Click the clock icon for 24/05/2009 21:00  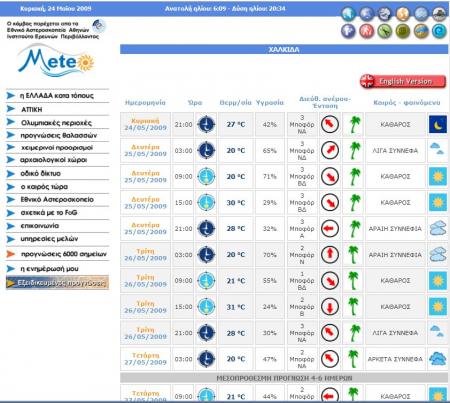pyautogui.click(x=206, y=124)
